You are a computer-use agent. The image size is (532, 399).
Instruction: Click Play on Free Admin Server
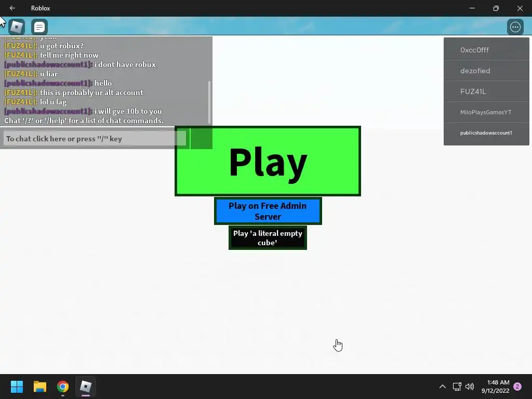pyautogui.click(x=268, y=211)
